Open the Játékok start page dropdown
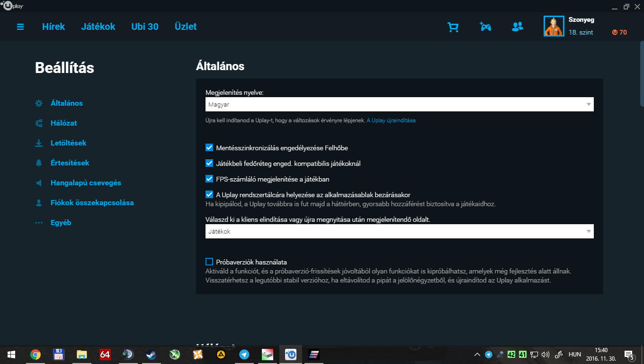Image resolution: width=644 pixels, height=364 pixels. pyautogui.click(x=400, y=231)
